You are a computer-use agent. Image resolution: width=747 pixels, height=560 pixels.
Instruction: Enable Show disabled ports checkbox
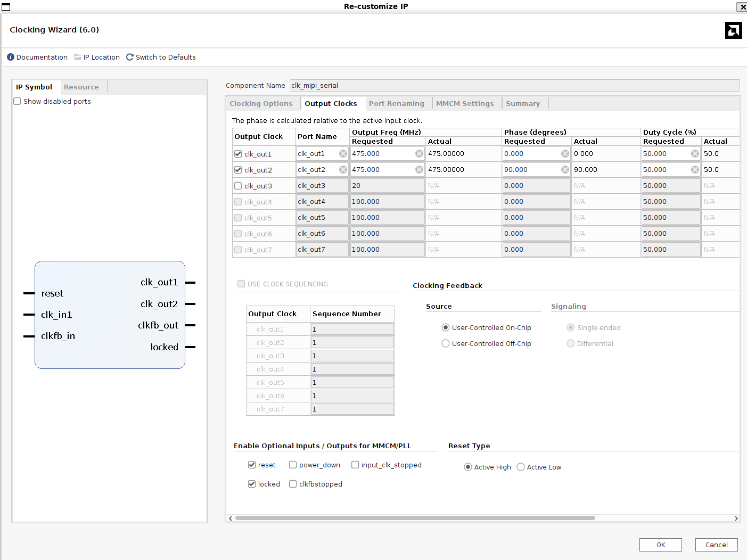coord(18,101)
